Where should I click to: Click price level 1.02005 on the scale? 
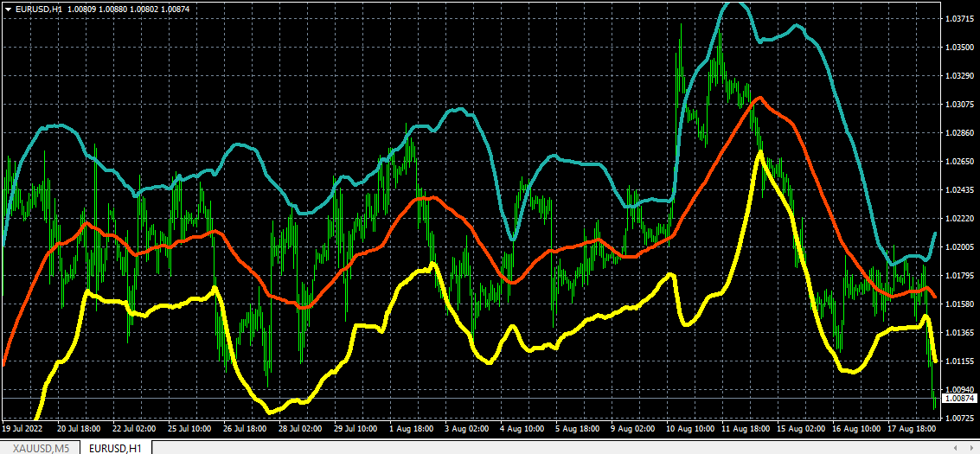pyautogui.click(x=961, y=246)
